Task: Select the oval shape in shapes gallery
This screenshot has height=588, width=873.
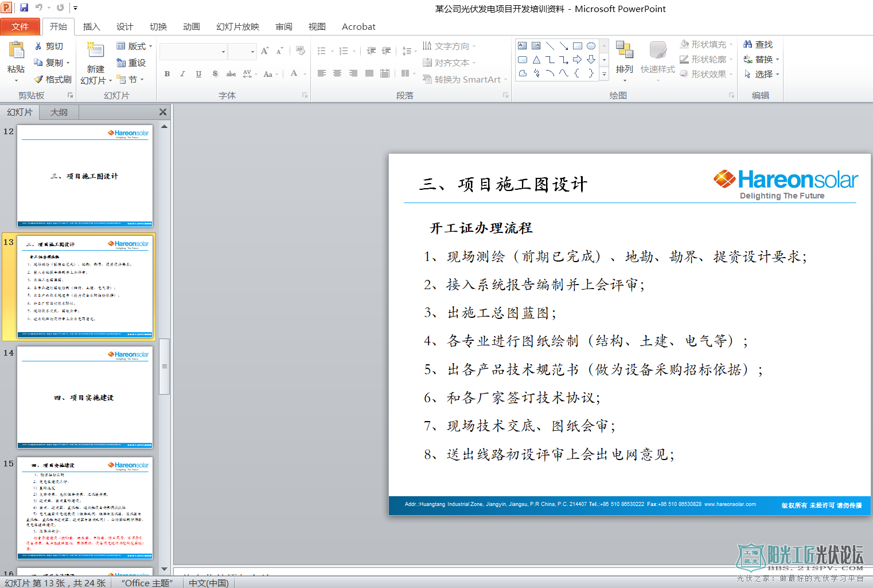Action: coord(591,46)
